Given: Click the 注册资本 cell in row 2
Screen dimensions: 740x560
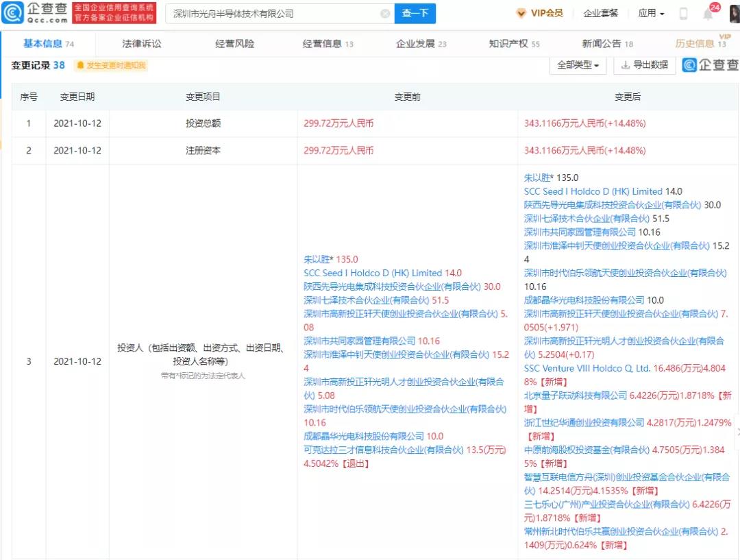Looking at the screenshot, I should pyautogui.click(x=203, y=151).
